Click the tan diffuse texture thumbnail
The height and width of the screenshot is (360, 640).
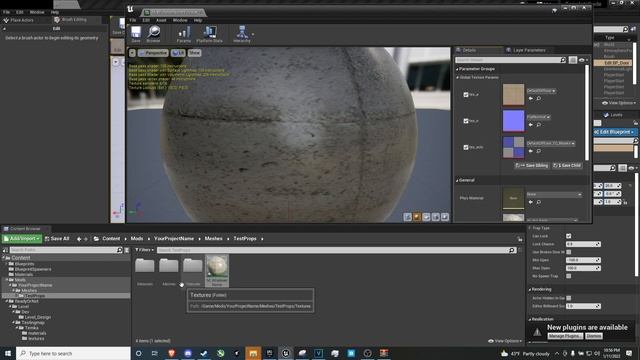point(513,95)
